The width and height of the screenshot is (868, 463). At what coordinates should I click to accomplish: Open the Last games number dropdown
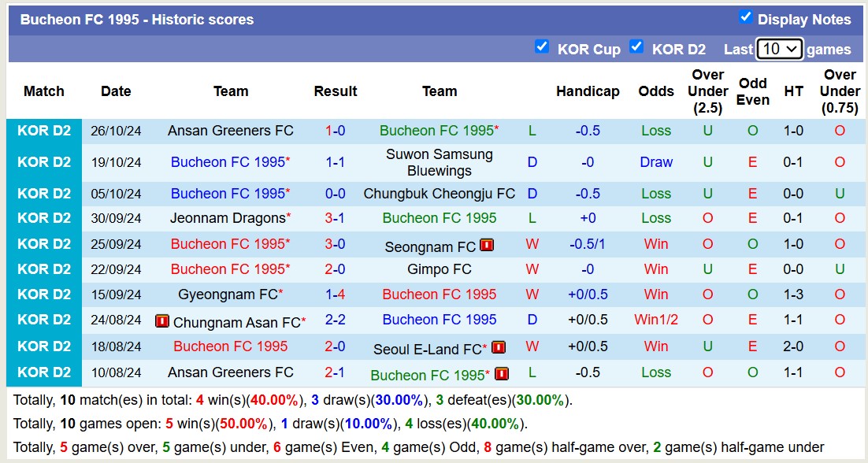(780, 49)
